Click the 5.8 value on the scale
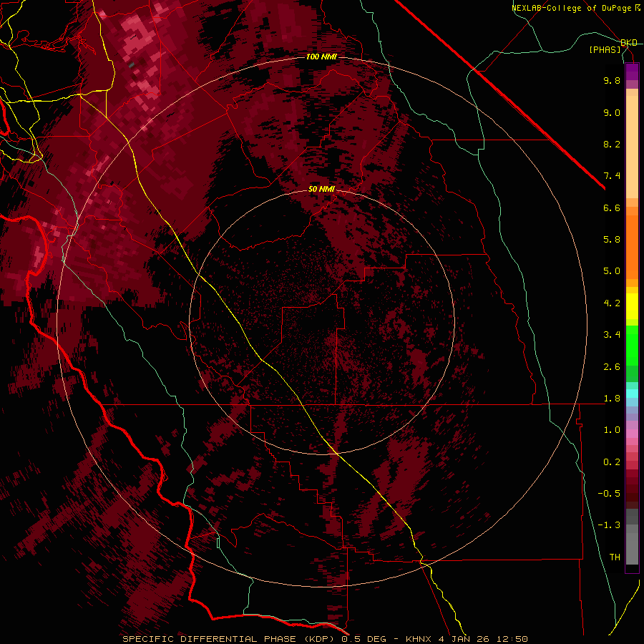The height and width of the screenshot is (644, 644). (x=612, y=240)
